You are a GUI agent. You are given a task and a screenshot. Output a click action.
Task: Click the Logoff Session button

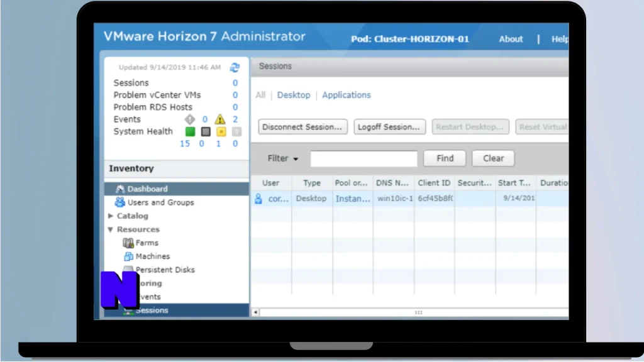(x=390, y=127)
